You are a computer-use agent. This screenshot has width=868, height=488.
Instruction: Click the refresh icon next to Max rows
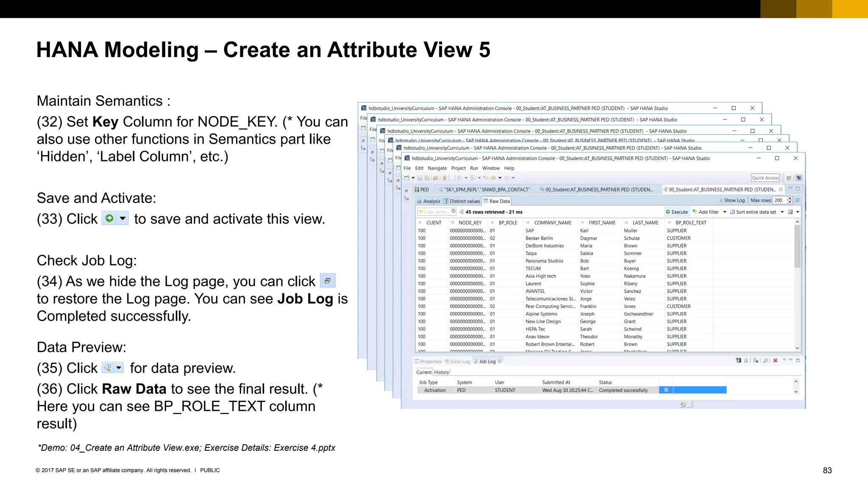pyautogui.click(x=798, y=200)
